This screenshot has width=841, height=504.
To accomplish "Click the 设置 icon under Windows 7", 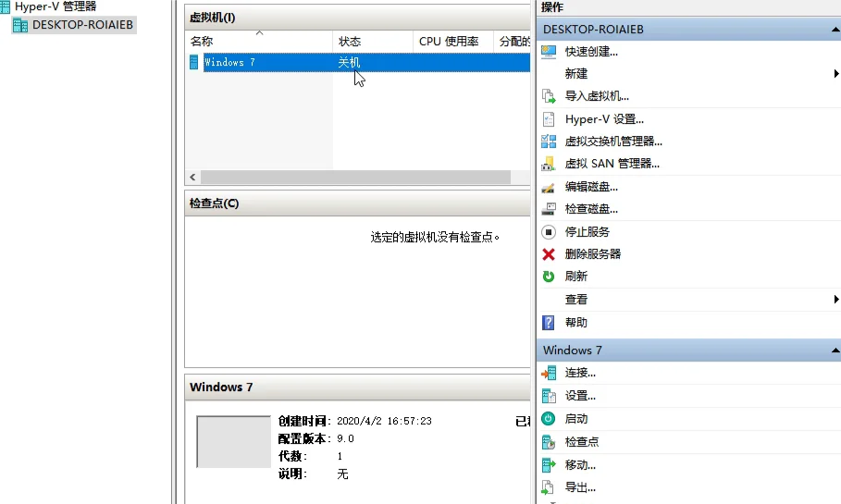I will (548, 396).
